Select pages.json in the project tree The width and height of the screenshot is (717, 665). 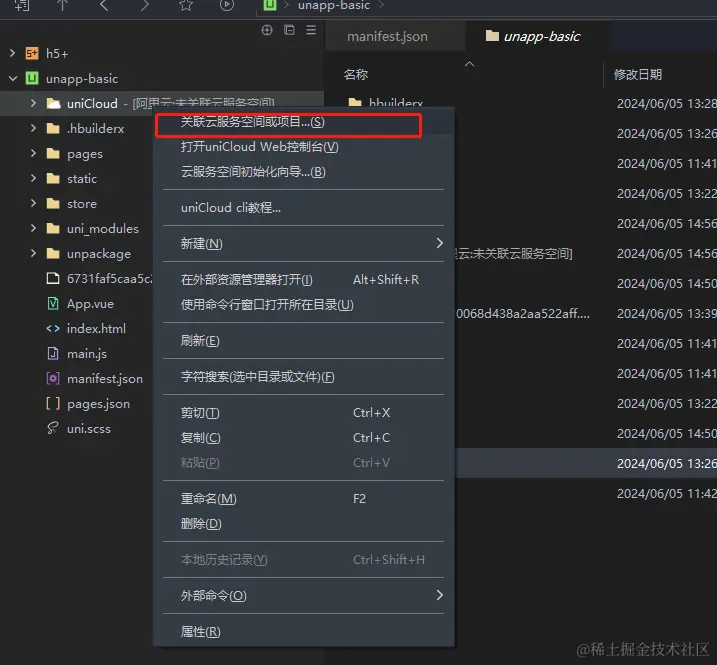[x=98, y=404]
